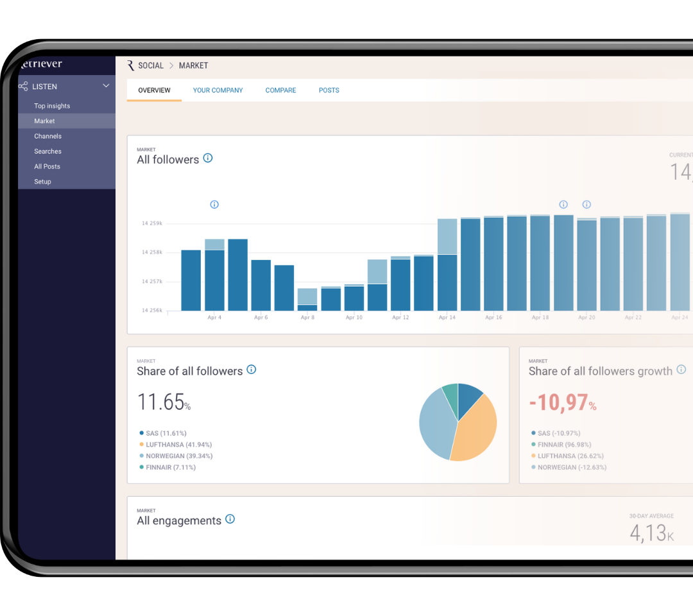The width and height of the screenshot is (693, 616).
Task: Switch to the COMPARE tab
Action: (x=280, y=90)
